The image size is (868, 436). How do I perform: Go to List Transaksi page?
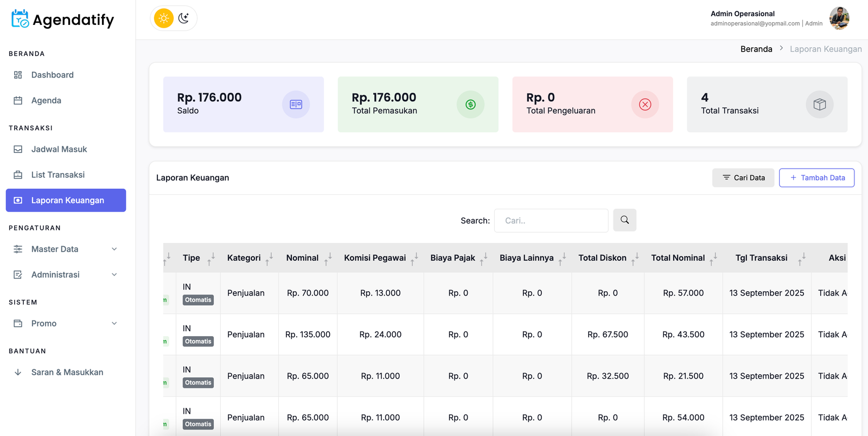(58, 175)
